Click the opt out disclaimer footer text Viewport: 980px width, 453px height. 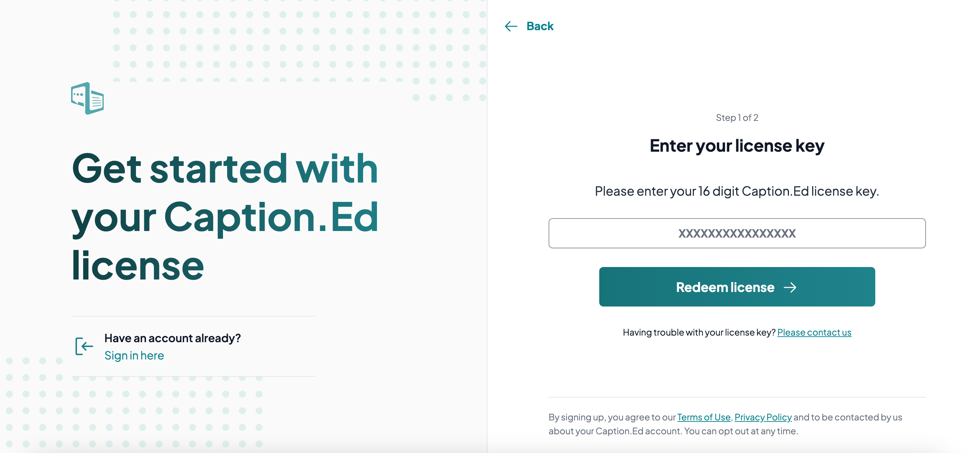(725, 424)
